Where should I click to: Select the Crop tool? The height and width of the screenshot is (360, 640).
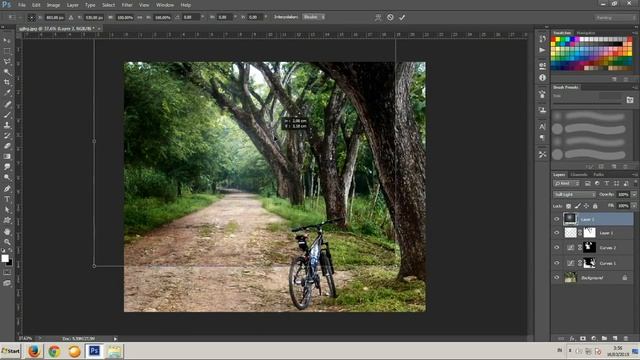pos(7,82)
